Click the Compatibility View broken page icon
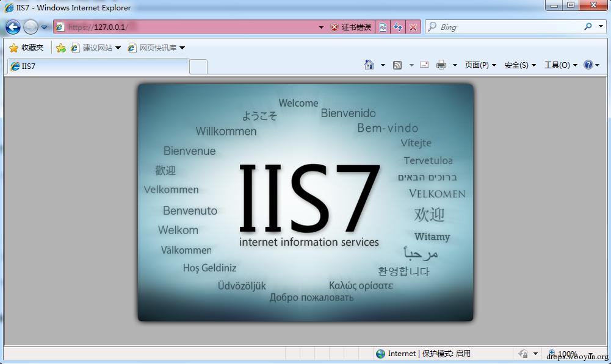The height and width of the screenshot is (364, 611). pyautogui.click(x=383, y=27)
